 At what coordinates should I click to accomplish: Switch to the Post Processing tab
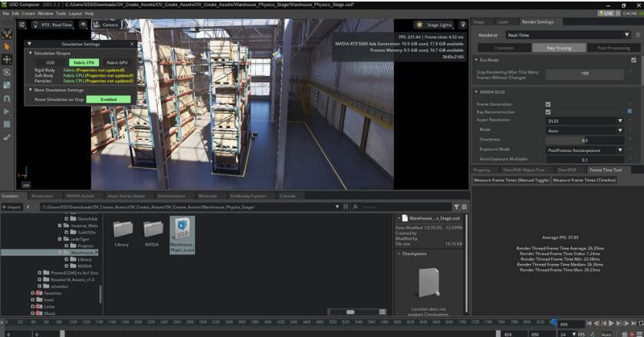click(613, 48)
